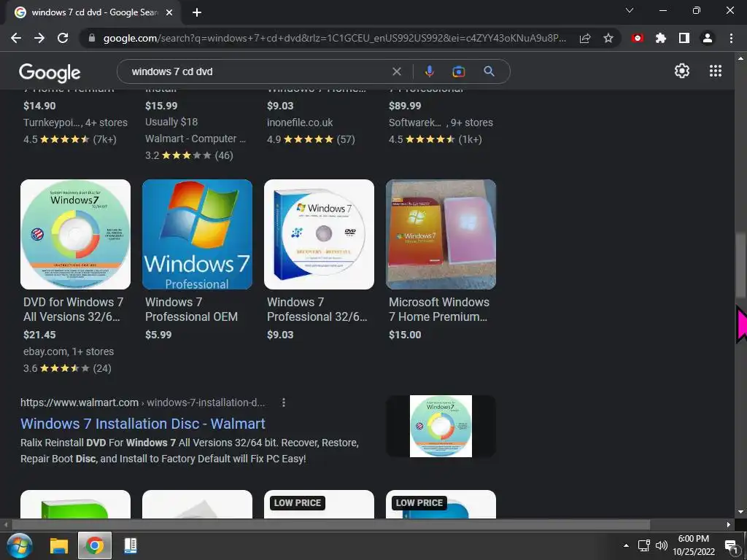
Task: Open the volume control tray icon
Action: coord(661,545)
